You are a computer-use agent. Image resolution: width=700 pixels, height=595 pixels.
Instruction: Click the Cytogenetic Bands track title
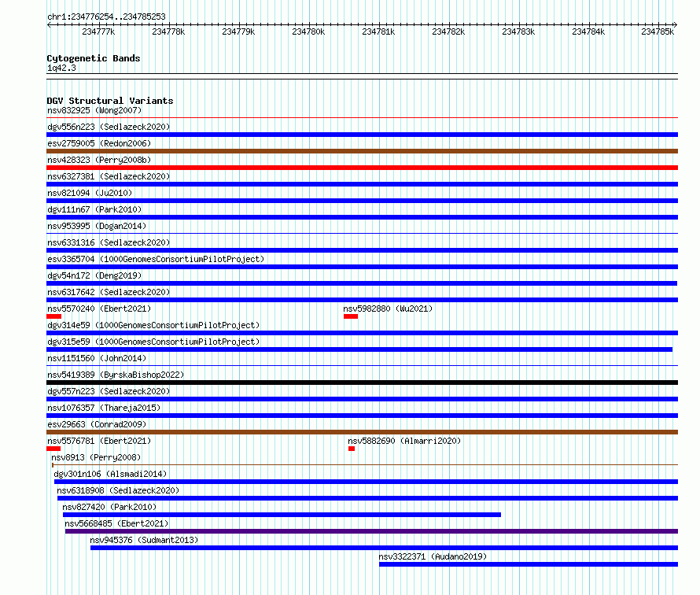[x=94, y=58]
